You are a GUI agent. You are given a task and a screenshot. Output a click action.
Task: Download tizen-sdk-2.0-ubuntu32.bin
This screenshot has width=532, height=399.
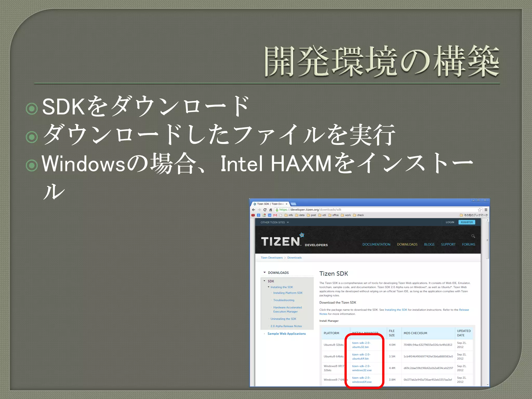pos(361,345)
